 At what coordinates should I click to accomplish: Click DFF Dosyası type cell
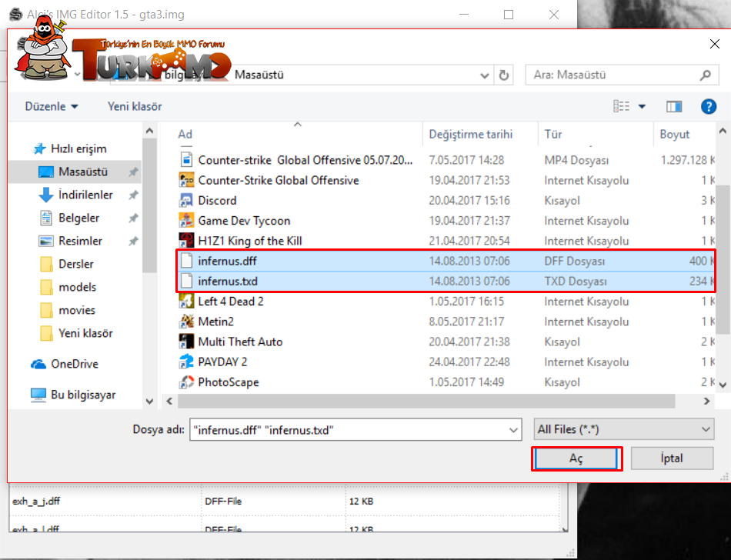click(575, 261)
